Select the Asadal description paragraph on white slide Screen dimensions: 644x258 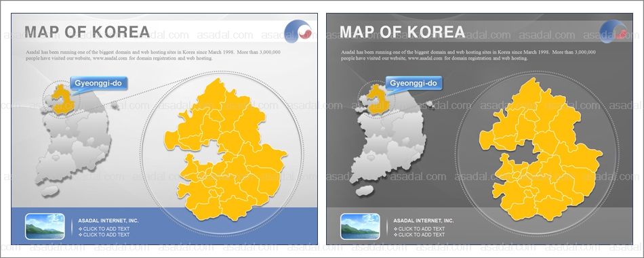(x=153, y=56)
